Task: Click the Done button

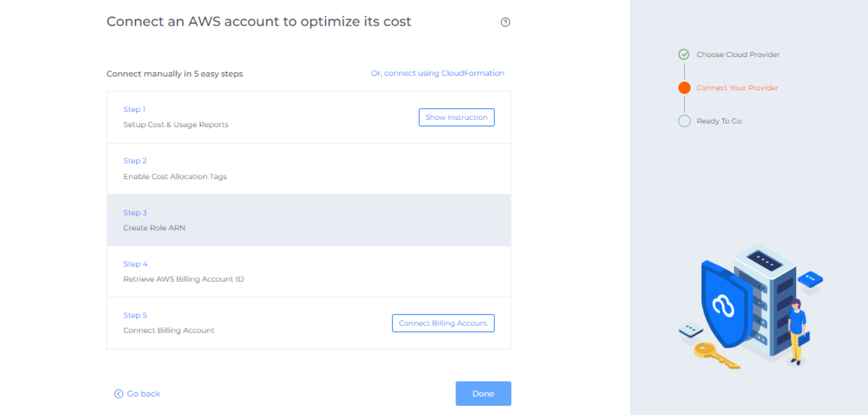Action: (x=483, y=393)
